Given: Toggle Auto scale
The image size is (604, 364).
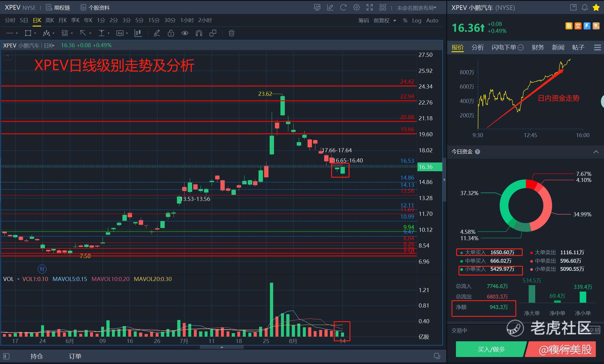Looking at the screenshot, I should 432,20.
